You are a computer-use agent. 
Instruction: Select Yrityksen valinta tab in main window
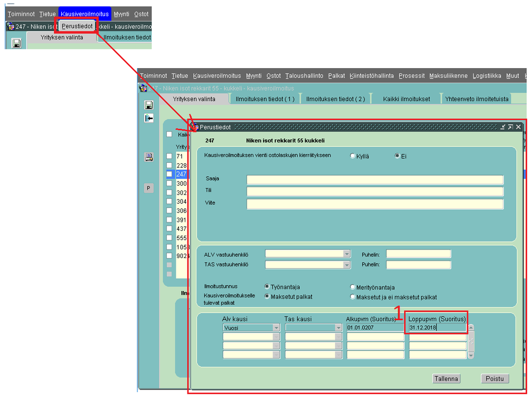(x=194, y=99)
